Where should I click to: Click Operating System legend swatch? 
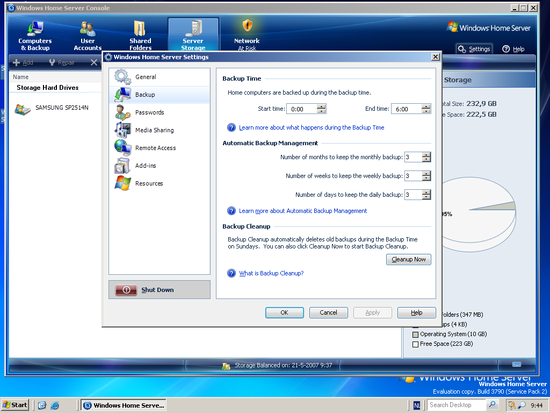coord(415,334)
